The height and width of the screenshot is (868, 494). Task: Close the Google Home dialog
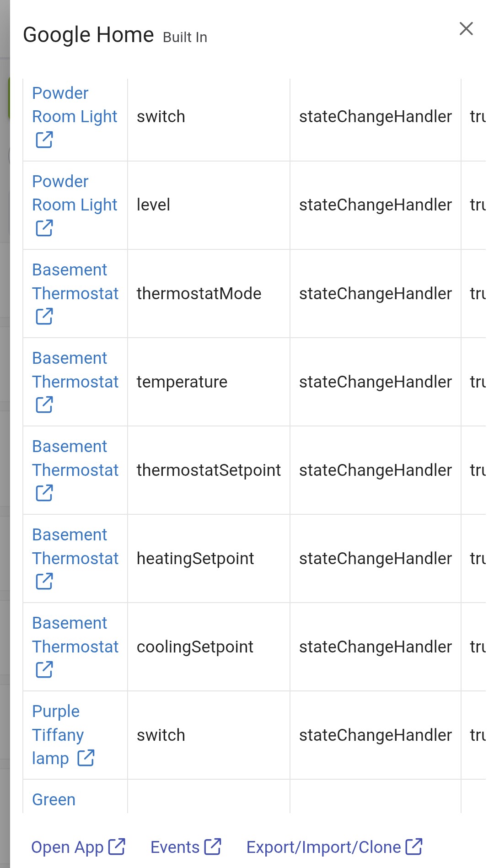466,29
